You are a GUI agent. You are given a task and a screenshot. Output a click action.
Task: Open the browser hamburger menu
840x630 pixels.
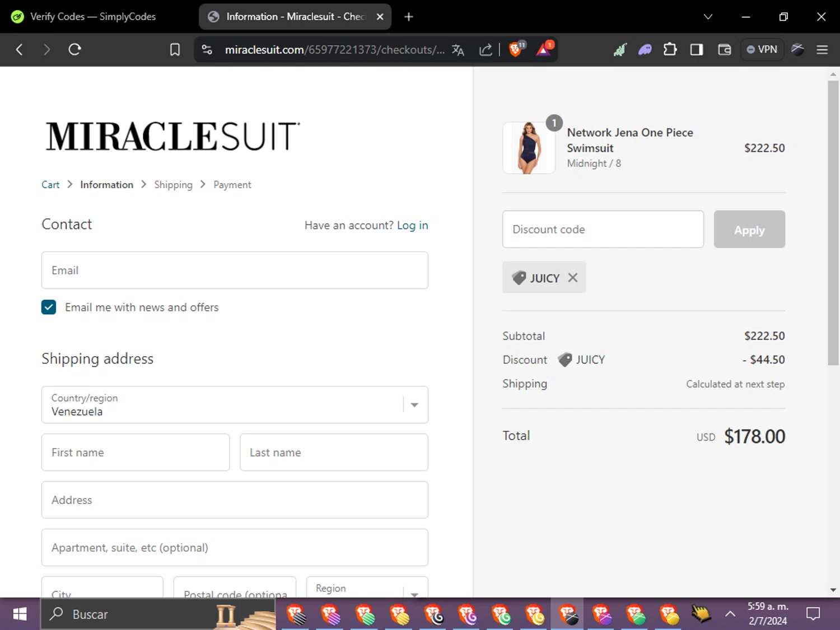(x=822, y=50)
